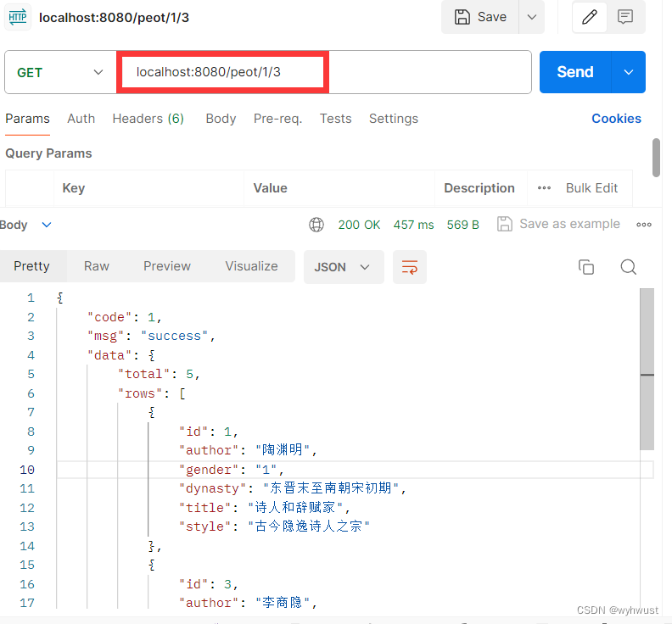Screen dimensions: 672x624
Task: Click line number 16 in the gutter
Action: [27, 584]
